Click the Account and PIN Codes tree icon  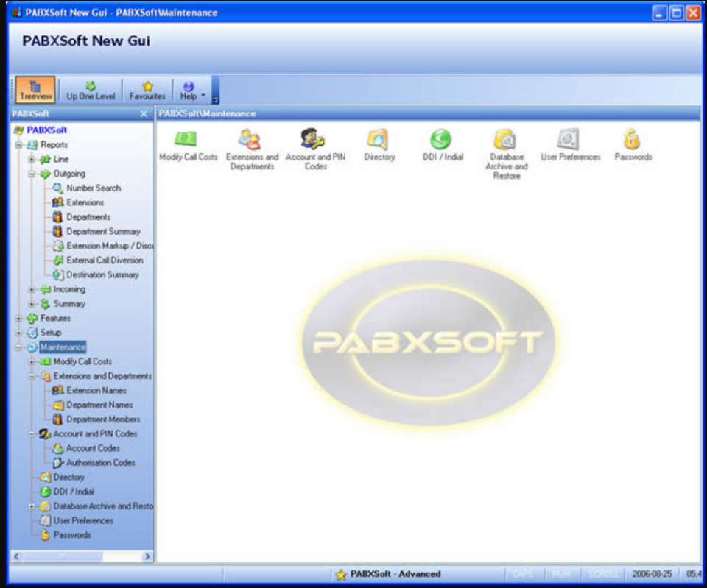point(44,433)
